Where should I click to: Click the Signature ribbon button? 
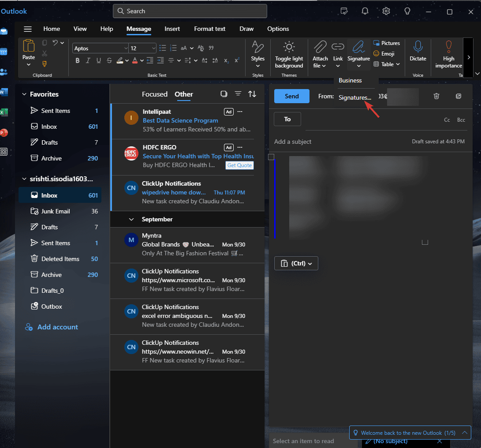[x=358, y=54]
